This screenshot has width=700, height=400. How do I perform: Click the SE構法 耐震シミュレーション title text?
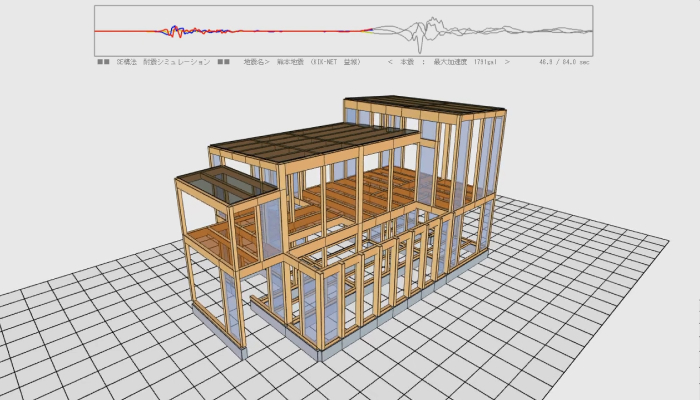coord(161,62)
